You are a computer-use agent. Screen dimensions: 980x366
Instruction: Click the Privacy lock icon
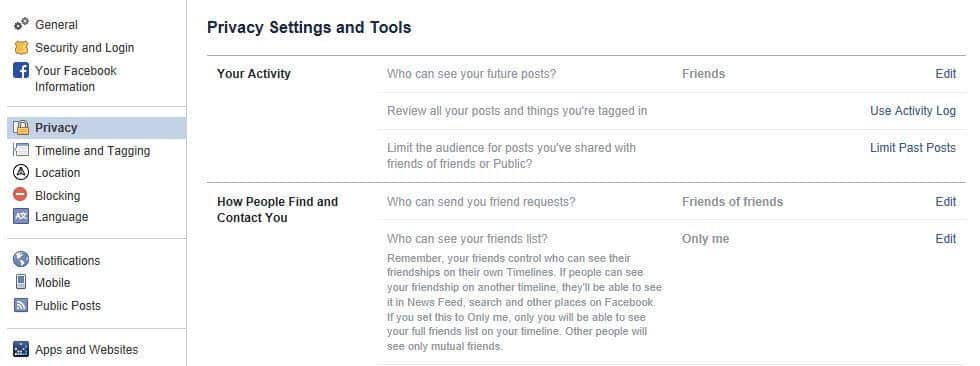click(21, 127)
